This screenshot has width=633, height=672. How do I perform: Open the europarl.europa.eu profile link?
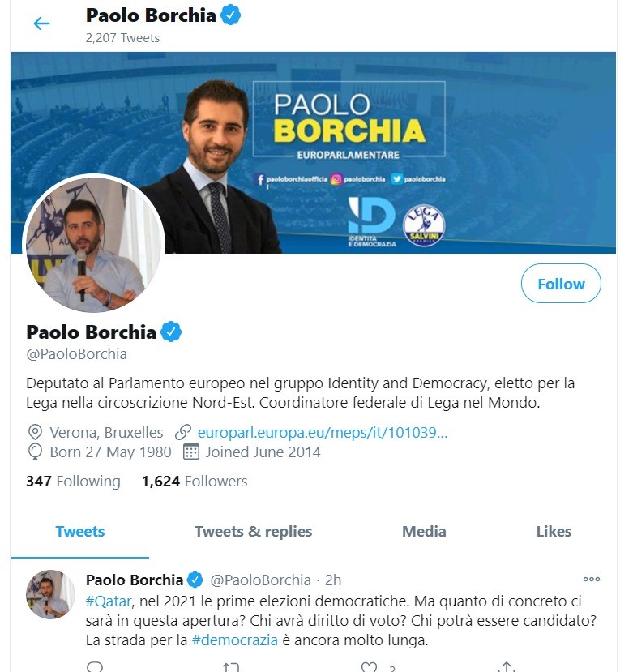click(x=323, y=432)
